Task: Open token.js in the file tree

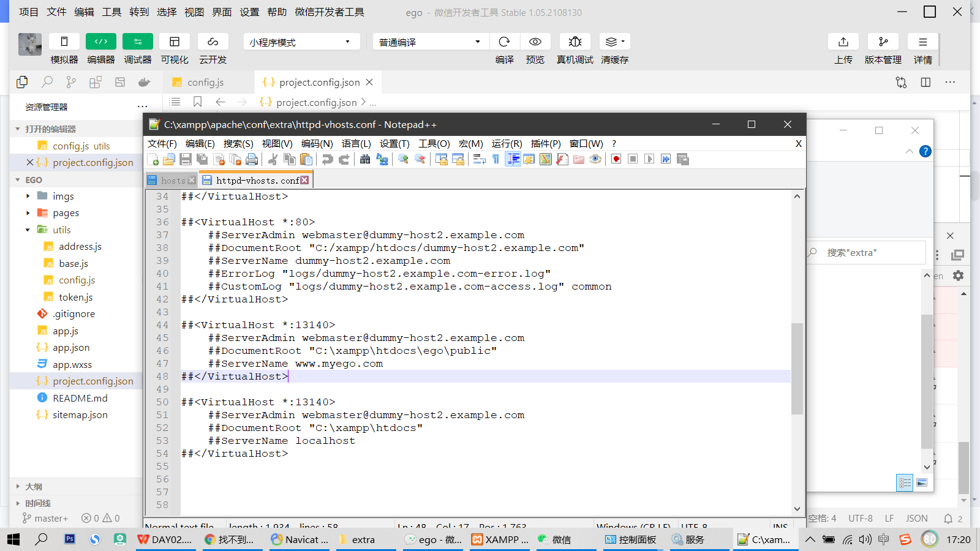Action: [75, 297]
